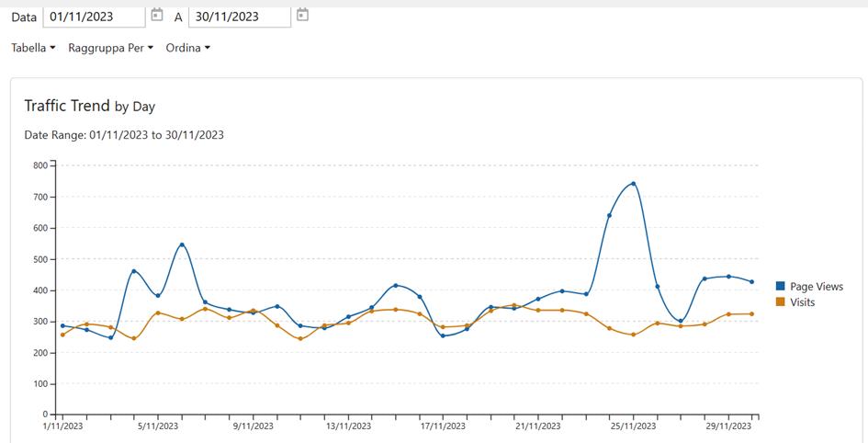Focus the start date field 01/11/2023

click(x=94, y=16)
